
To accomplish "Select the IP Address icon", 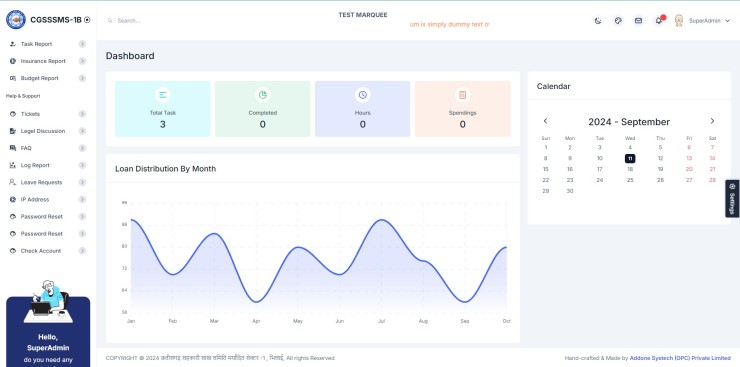I will point(13,200).
